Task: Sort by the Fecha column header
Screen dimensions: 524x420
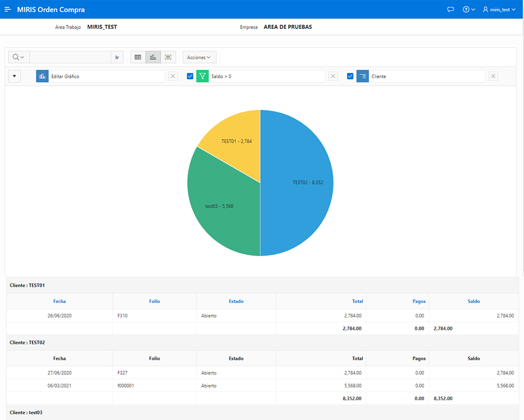Action: click(59, 301)
